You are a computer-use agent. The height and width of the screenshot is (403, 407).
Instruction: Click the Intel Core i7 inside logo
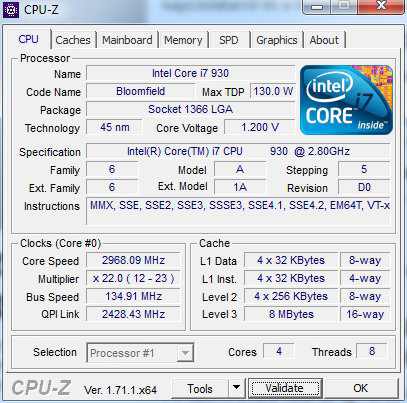point(346,100)
